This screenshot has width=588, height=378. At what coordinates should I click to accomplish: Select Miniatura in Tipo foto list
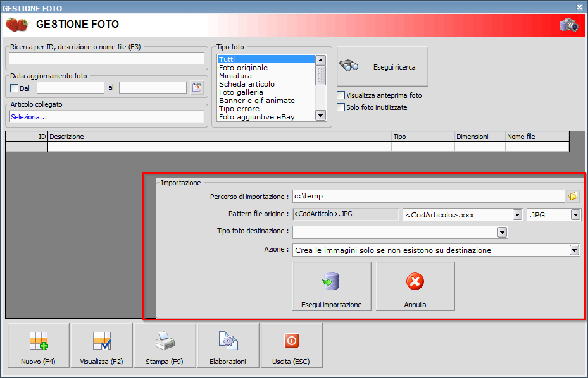(266, 76)
